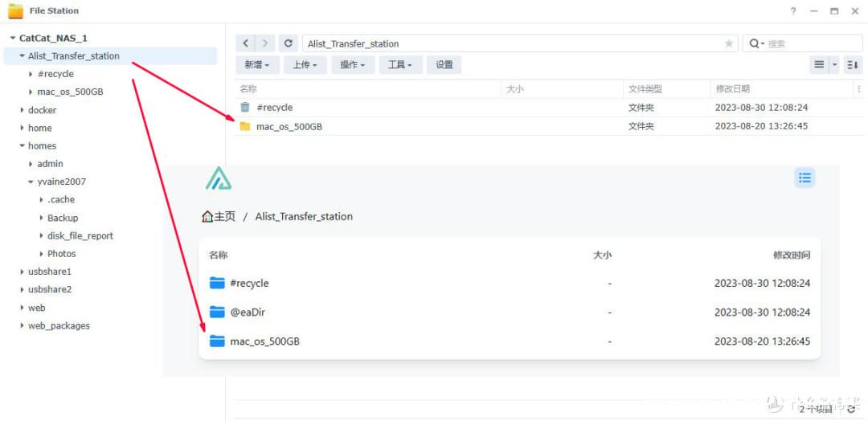Click the back navigation arrow
This screenshot has width=868, height=421.
tap(246, 43)
